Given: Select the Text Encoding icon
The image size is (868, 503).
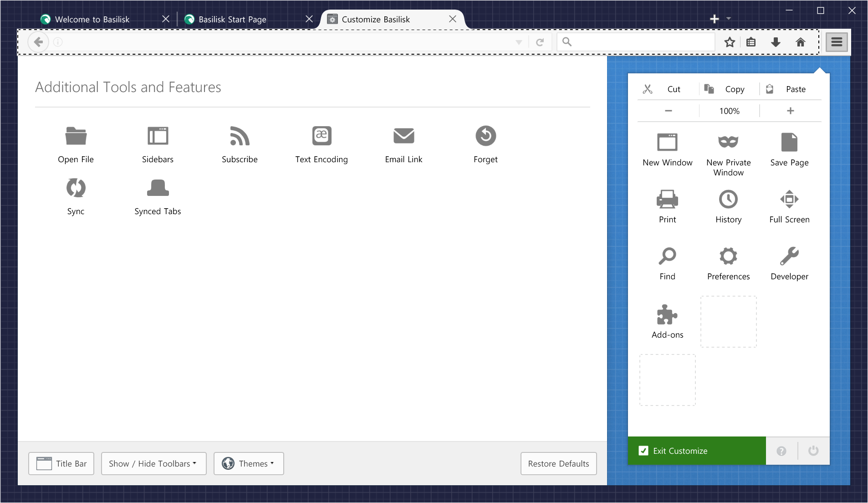Looking at the screenshot, I should (x=322, y=136).
